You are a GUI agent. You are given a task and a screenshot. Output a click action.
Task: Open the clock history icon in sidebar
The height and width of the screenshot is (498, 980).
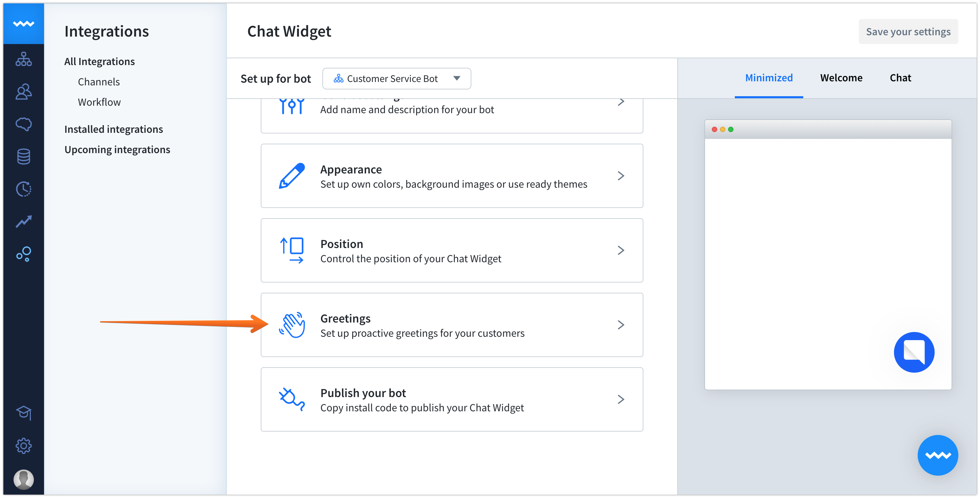point(24,189)
